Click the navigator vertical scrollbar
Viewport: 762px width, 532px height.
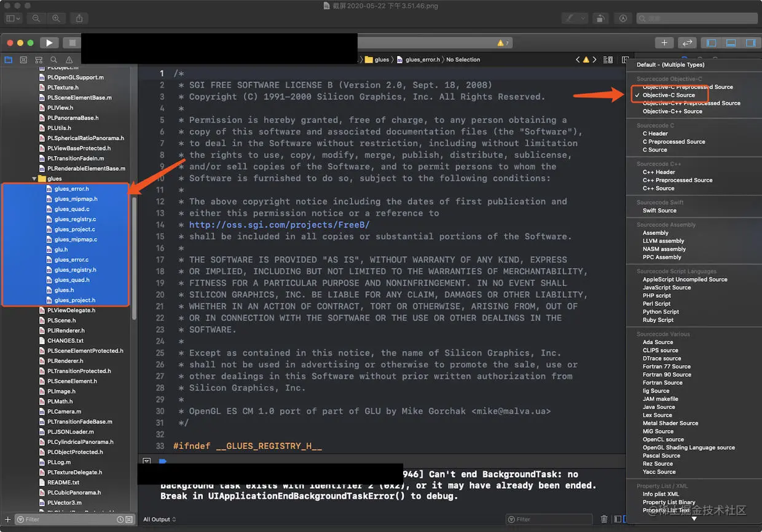134,258
